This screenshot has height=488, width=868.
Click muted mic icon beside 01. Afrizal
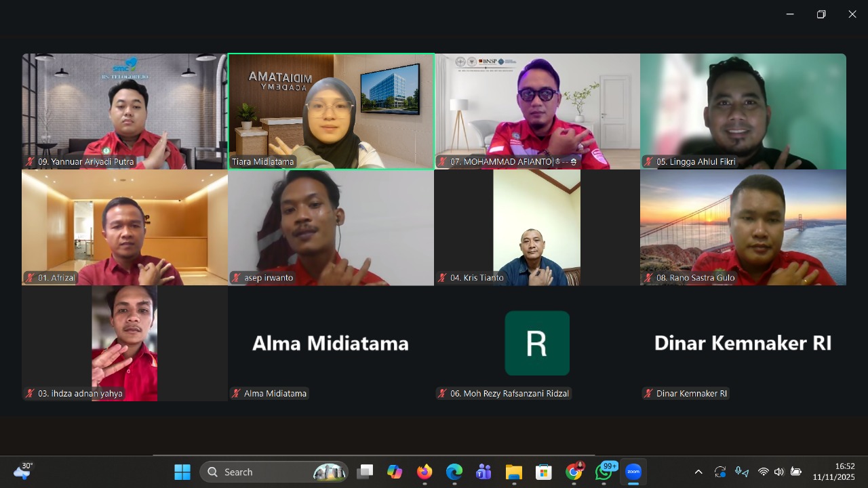(x=31, y=278)
